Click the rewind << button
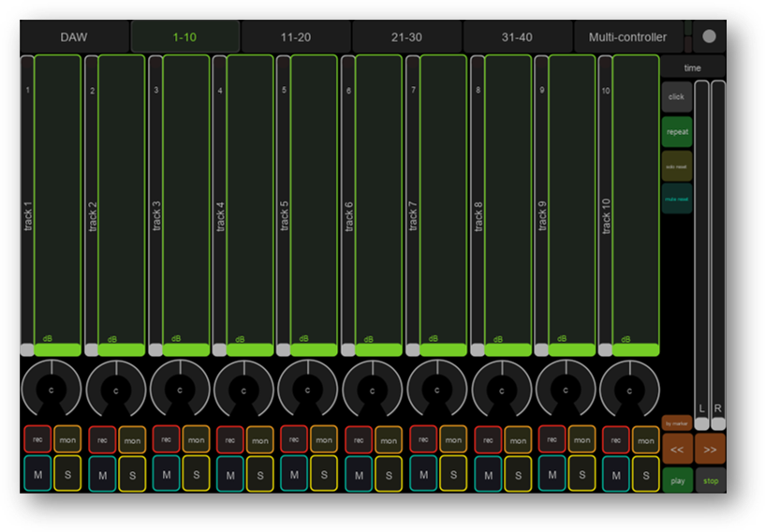765x532 pixels. click(677, 449)
